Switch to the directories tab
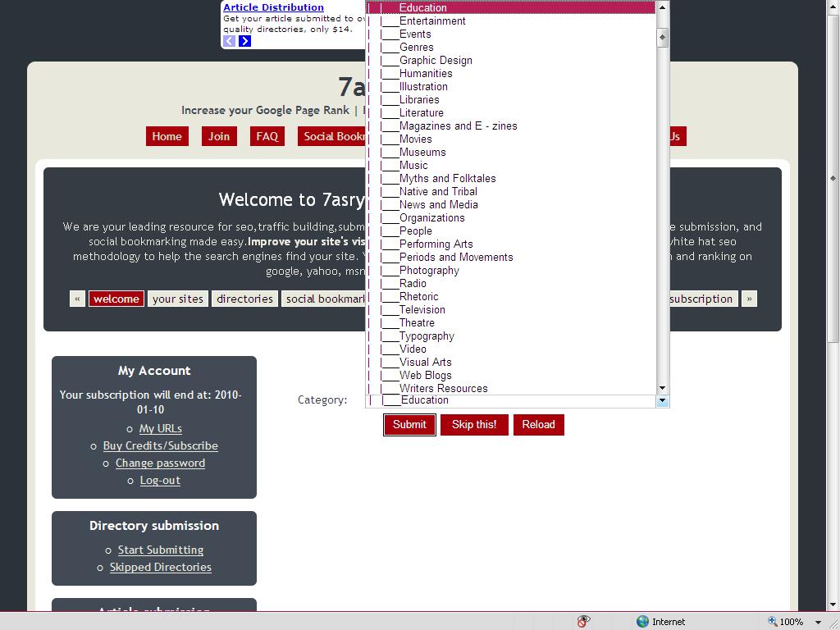The width and height of the screenshot is (840, 630). coord(244,299)
